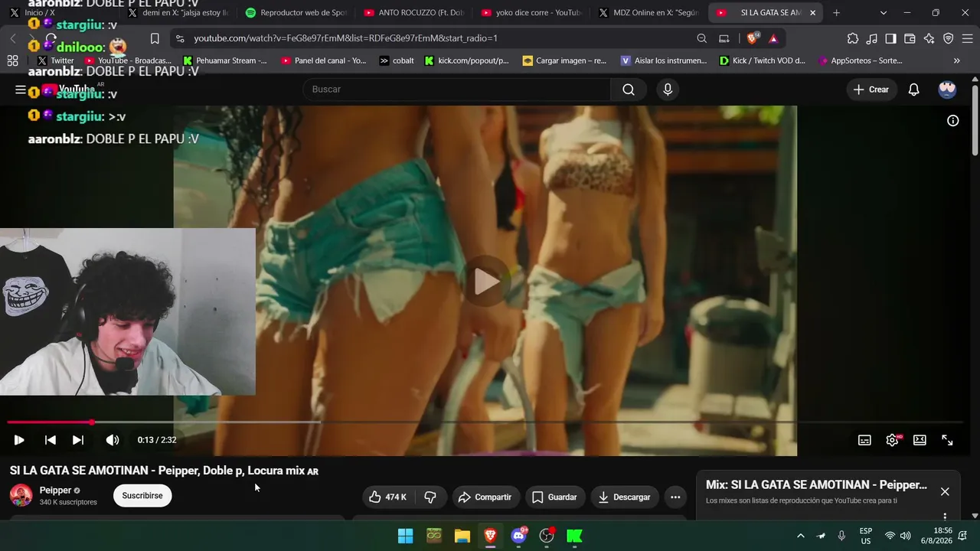Enter fullscreen on the video
Viewport: 980px width, 551px height.
947,440
